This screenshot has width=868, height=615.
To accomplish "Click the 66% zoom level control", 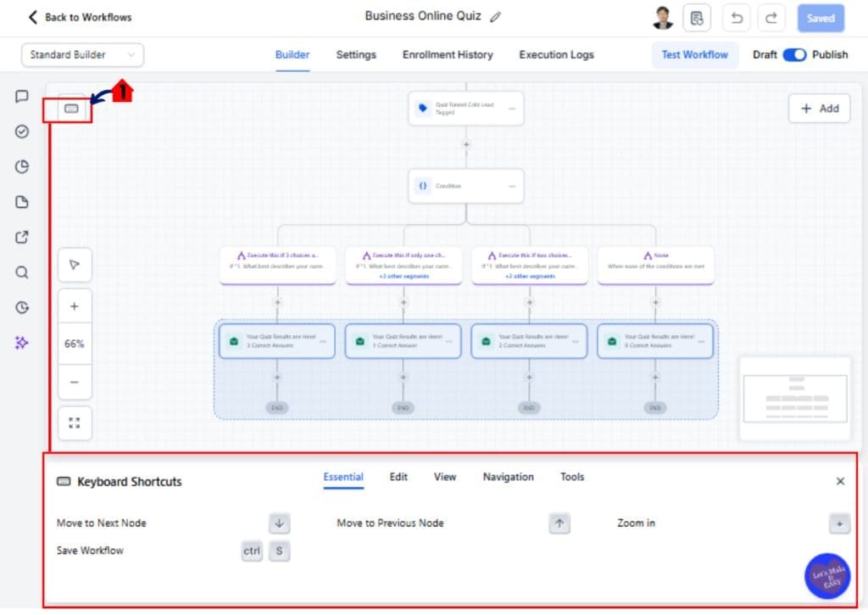I will click(75, 344).
